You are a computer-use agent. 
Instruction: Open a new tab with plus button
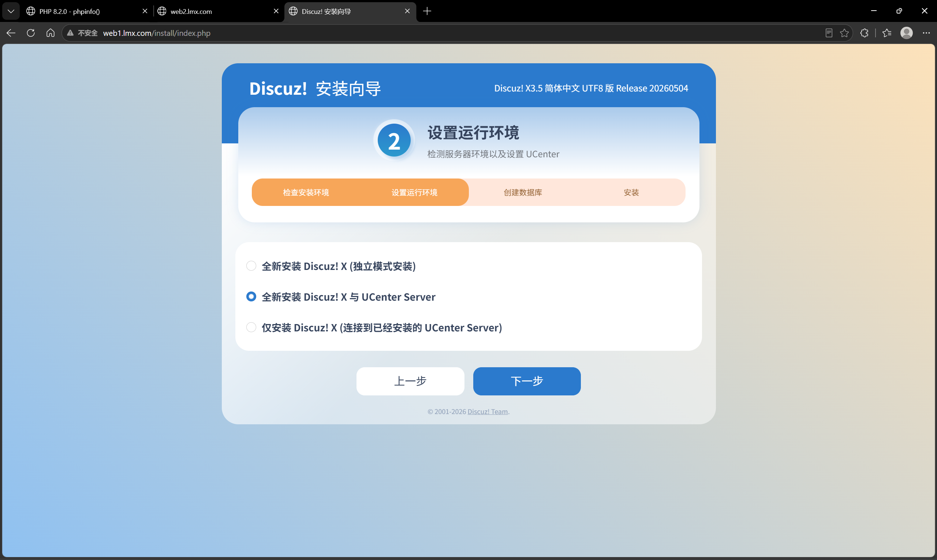(427, 11)
